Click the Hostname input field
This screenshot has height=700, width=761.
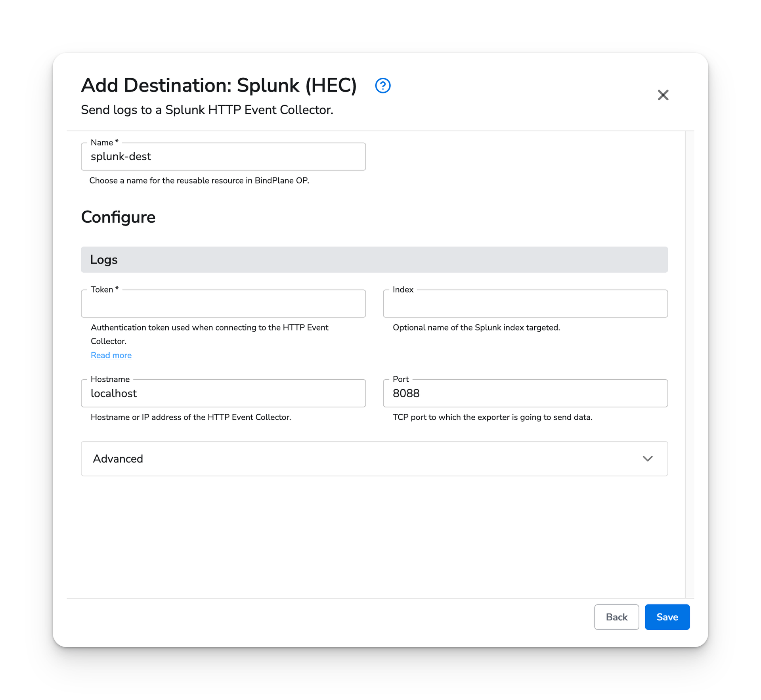(224, 393)
